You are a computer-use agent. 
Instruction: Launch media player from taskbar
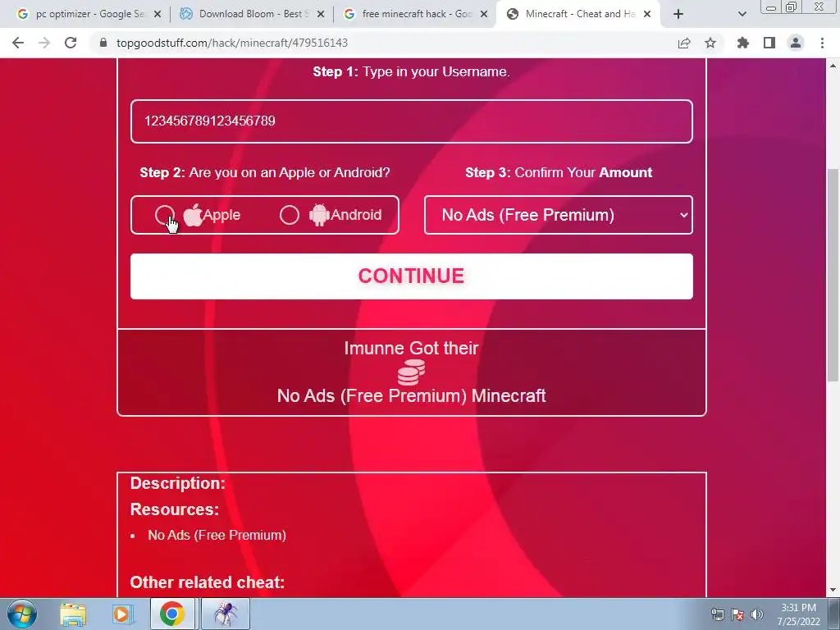coord(122,614)
